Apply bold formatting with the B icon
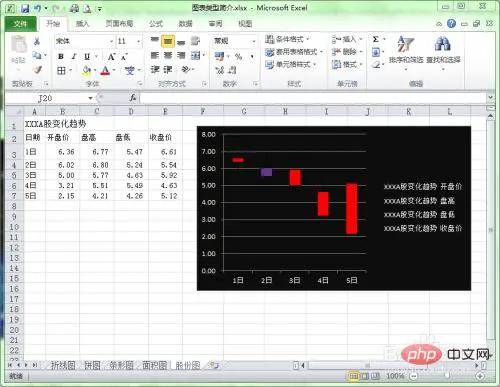500x387 pixels. tap(61, 56)
